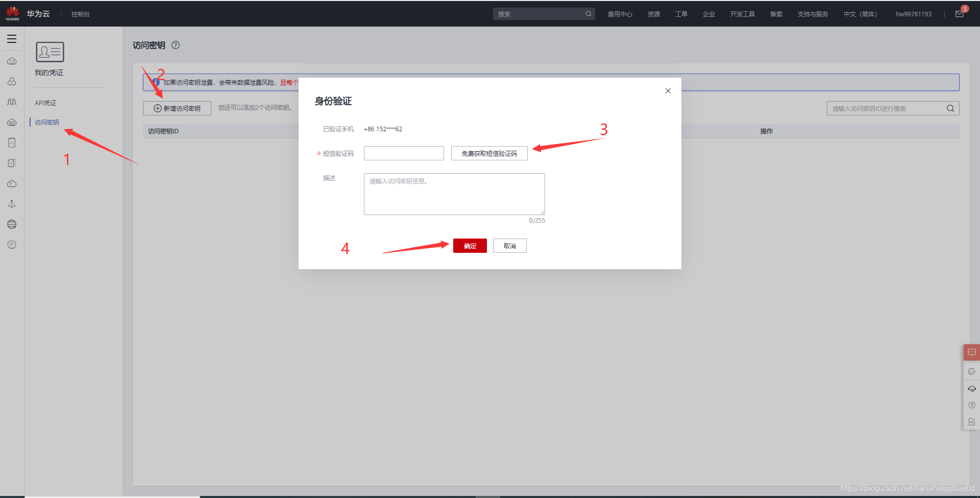
Task: Click 免费获取短信验证码 button
Action: tap(489, 153)
